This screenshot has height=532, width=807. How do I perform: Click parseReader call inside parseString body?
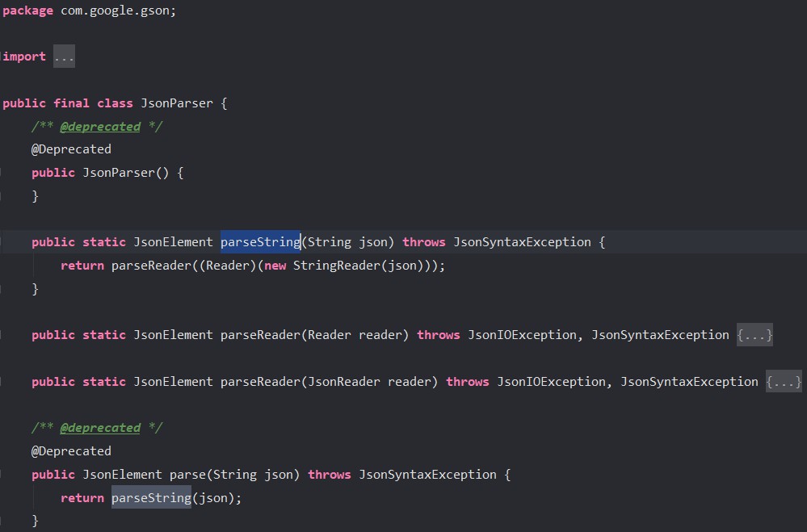click(151, 266)
